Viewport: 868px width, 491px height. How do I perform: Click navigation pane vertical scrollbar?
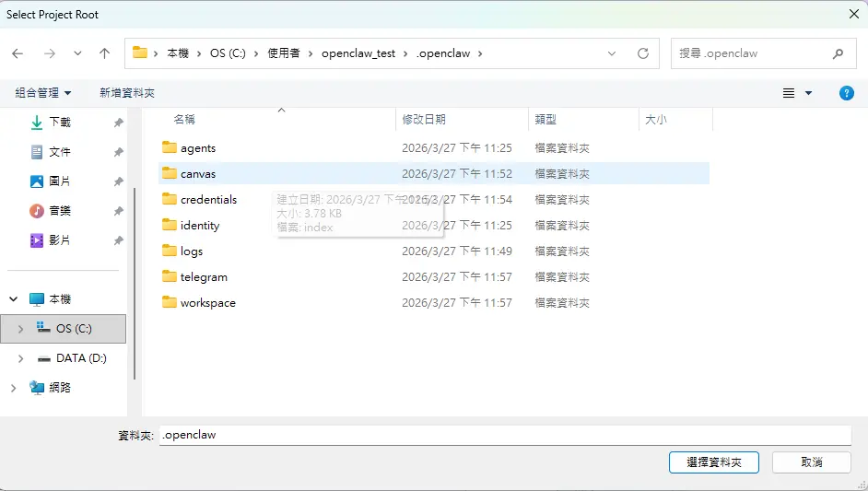(135, 284)
